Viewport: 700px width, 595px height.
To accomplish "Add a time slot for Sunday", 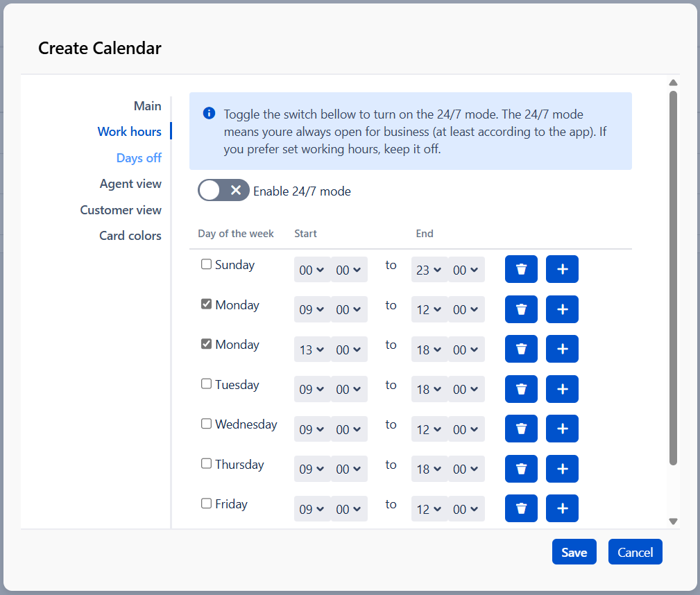I will pos(562,270).
